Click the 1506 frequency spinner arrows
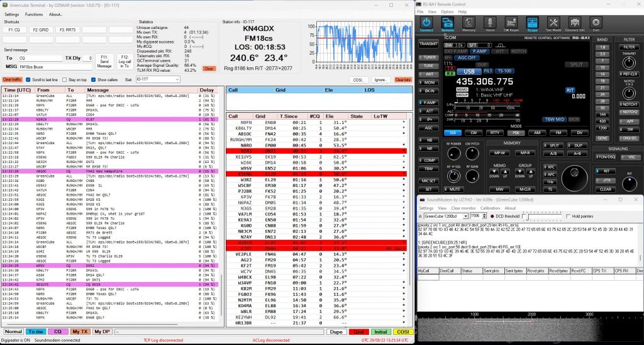644x345 pixels. 485,216
